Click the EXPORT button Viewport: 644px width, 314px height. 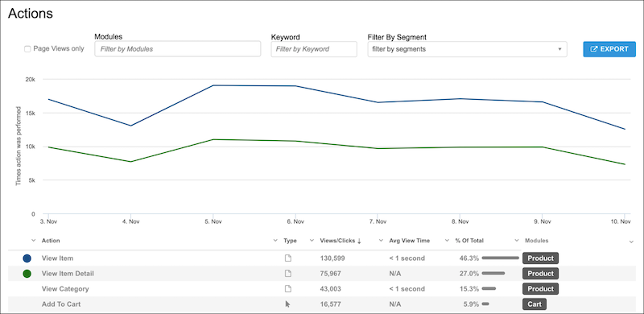pyautogui.click(x=609, y=49)
